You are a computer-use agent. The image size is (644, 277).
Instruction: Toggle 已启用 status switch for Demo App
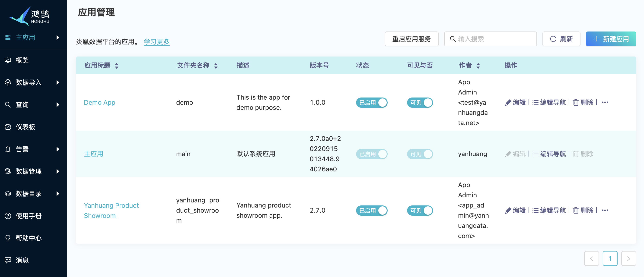(372, 102)
